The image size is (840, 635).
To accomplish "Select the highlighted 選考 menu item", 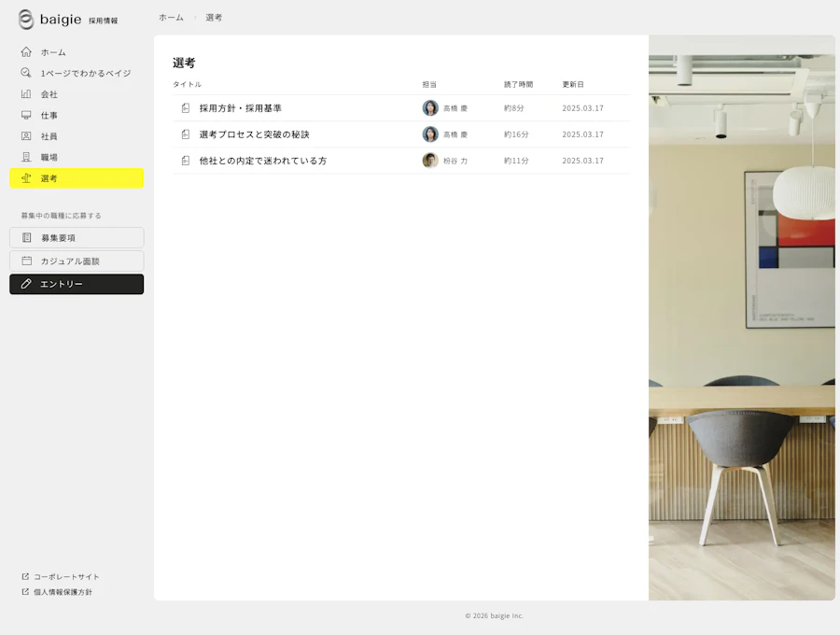I will click(x=77, y=178).
